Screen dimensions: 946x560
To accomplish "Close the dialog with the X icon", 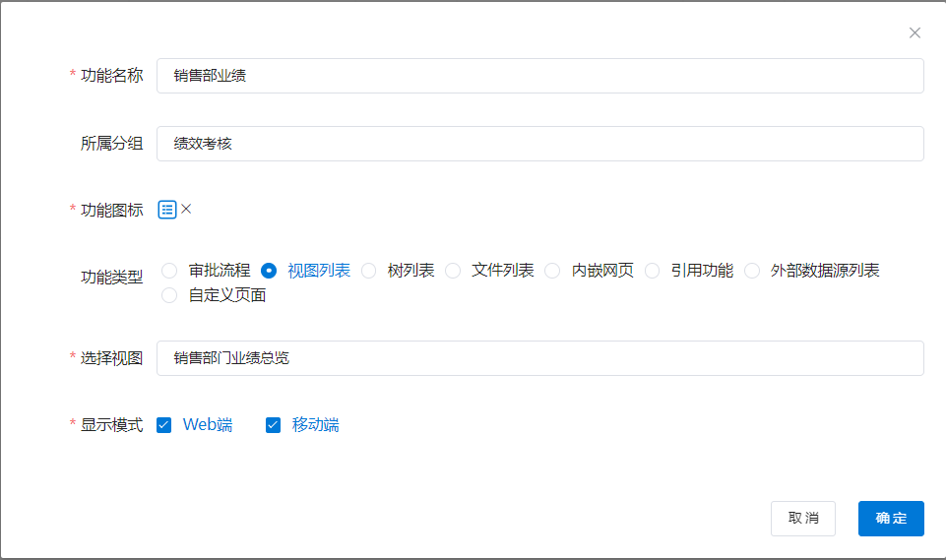I will pos(914,32).
